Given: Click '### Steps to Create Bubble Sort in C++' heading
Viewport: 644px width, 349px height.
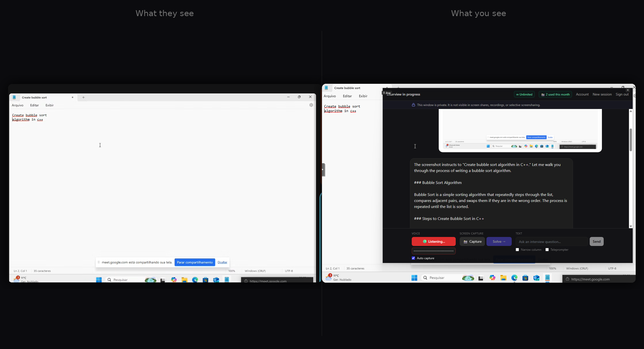Looking at the screenshot, I should point(449,219).
